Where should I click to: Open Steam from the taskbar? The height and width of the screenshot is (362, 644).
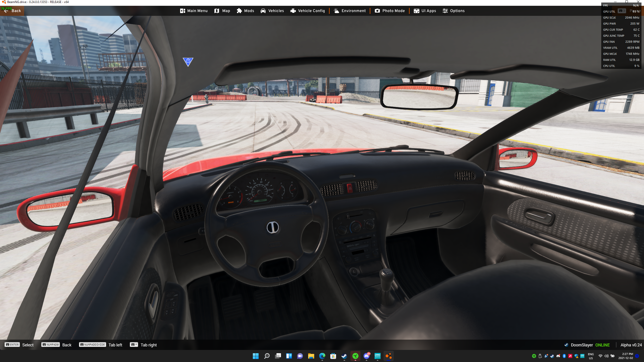coord(344,356)
